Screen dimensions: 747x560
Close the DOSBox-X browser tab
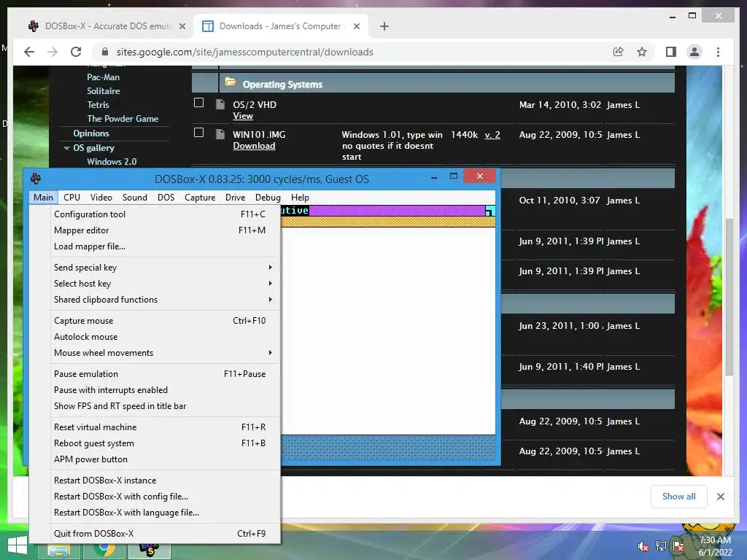point(182,26)
